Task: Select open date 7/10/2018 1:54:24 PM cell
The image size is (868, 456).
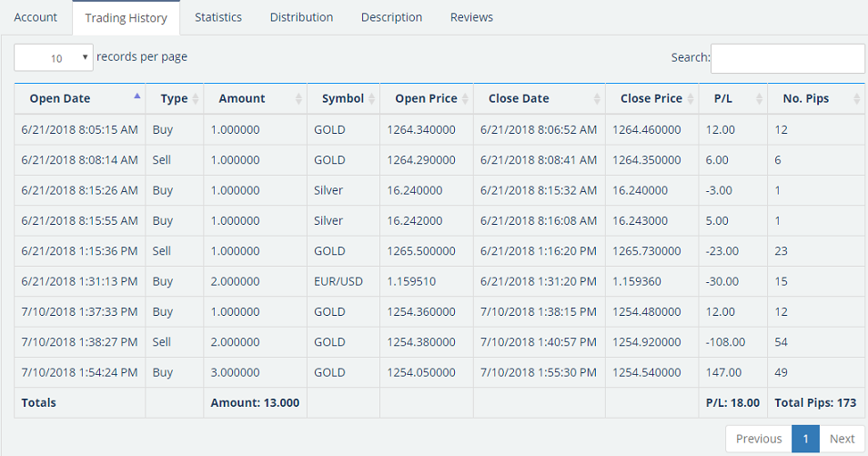Action: tap(80, 372)
